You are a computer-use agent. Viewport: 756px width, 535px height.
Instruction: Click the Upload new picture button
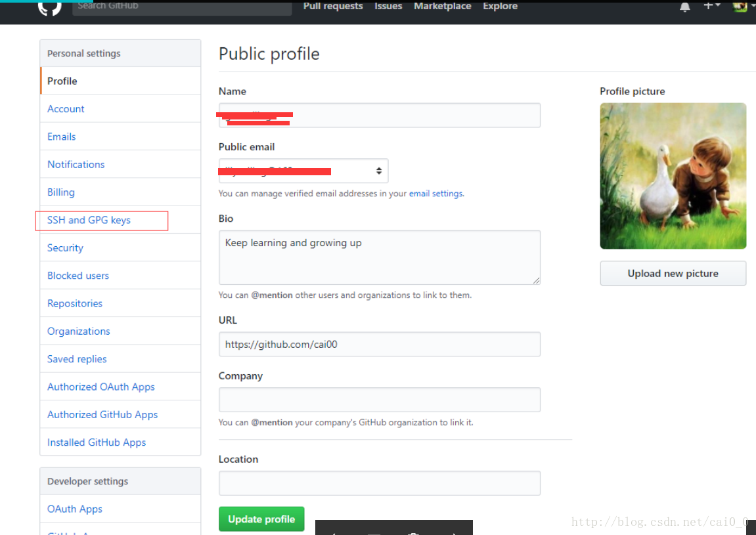pos(673,273)
